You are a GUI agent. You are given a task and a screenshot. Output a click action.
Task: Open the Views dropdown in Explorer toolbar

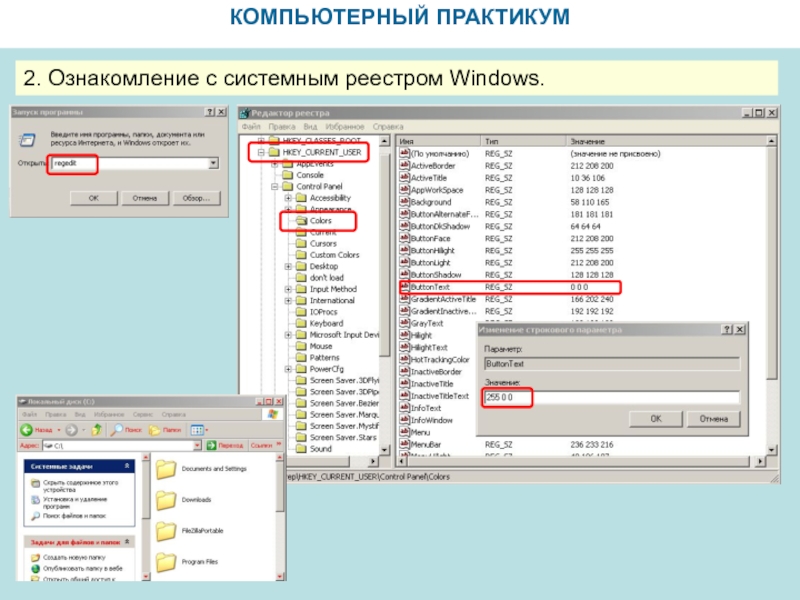click(x=198, y=429)
